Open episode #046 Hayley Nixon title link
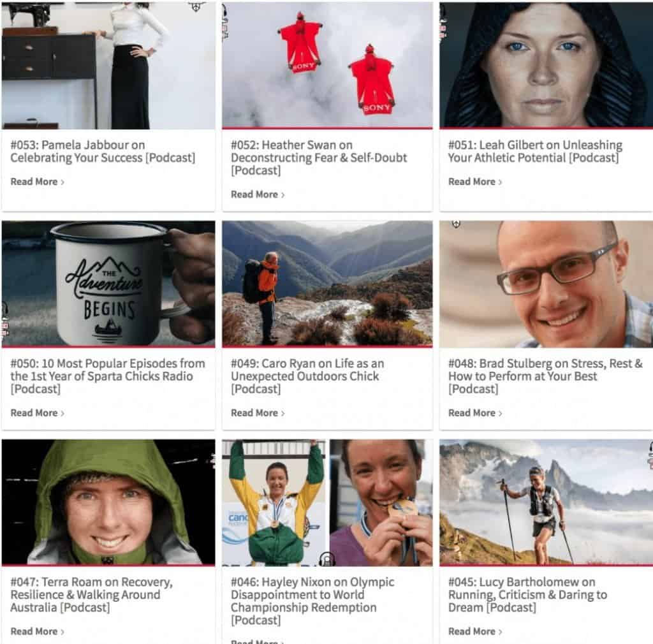Screen dimensions: 653x644 (312, 601)
